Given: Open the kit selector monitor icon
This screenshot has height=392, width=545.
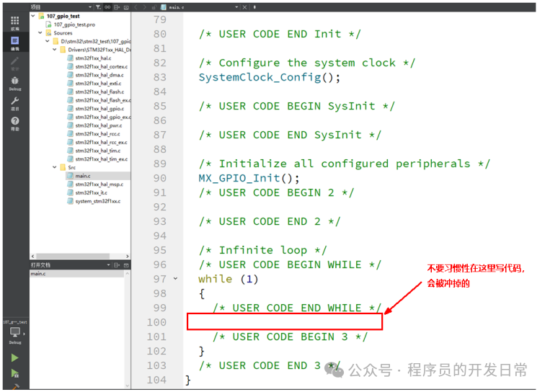Looking at the screenshot, I should click(x=15, y=332).
